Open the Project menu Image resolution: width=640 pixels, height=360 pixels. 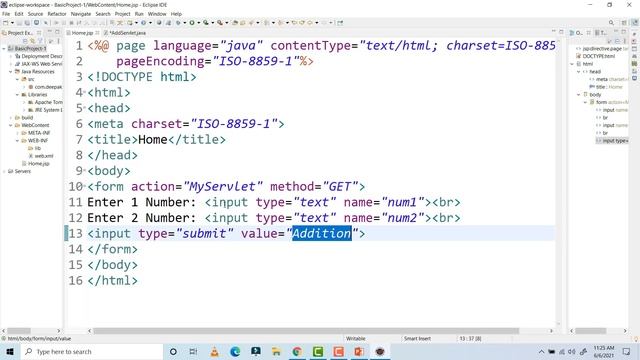point(122,14)
